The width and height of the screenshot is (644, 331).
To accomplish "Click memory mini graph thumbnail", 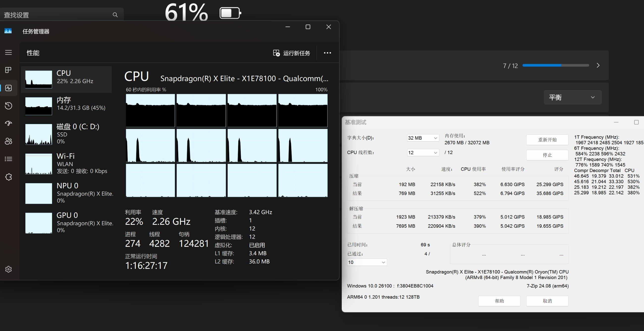I will 38,106.
